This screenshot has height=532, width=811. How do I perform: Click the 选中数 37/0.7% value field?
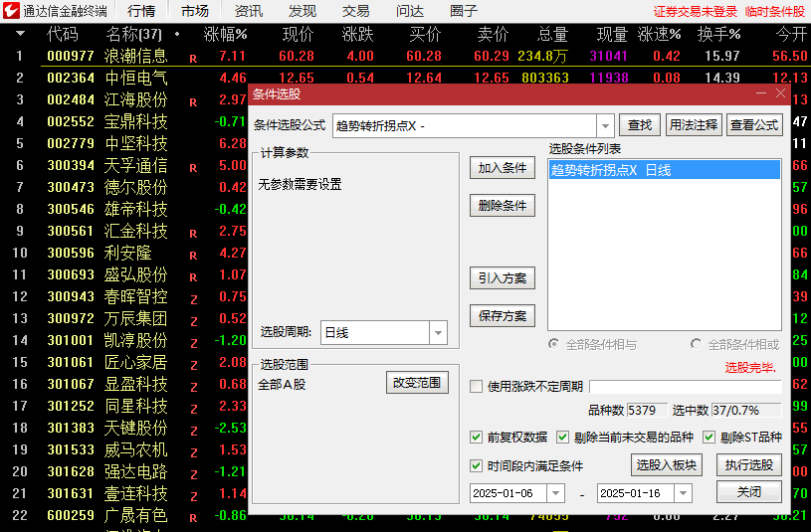[746, 411]
